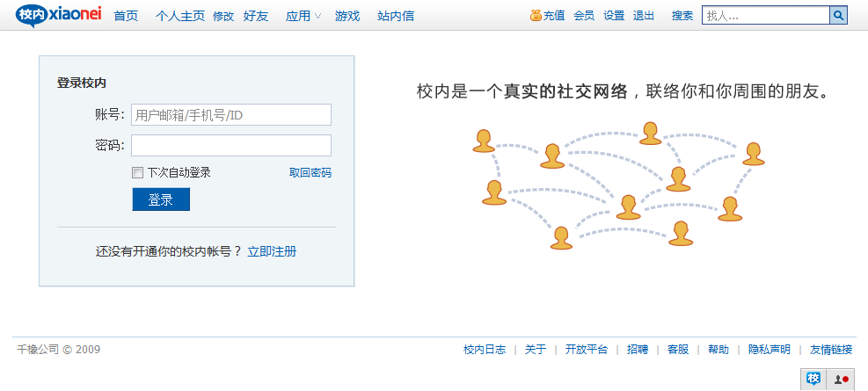Click the 登录校内 heading text

pos(82,83)
